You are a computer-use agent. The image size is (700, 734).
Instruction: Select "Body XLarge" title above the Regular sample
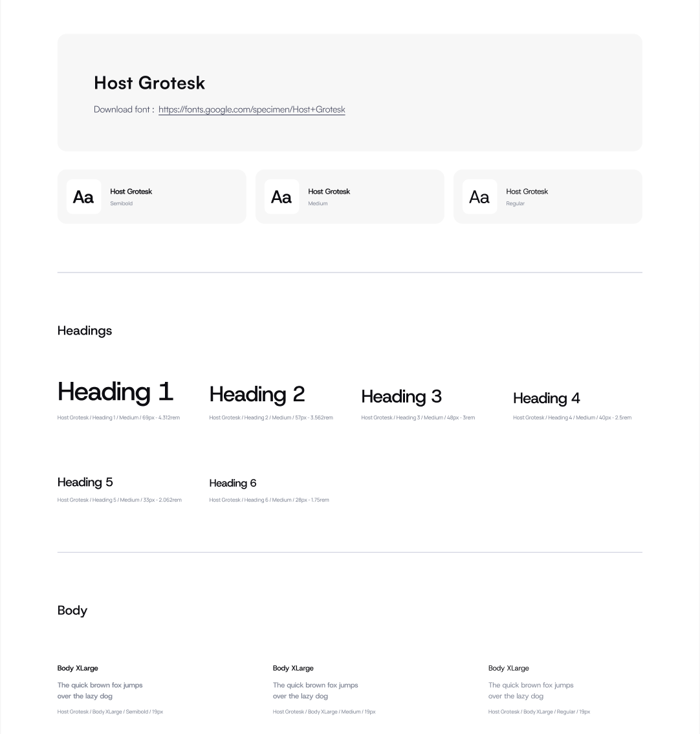pos(509,668)
